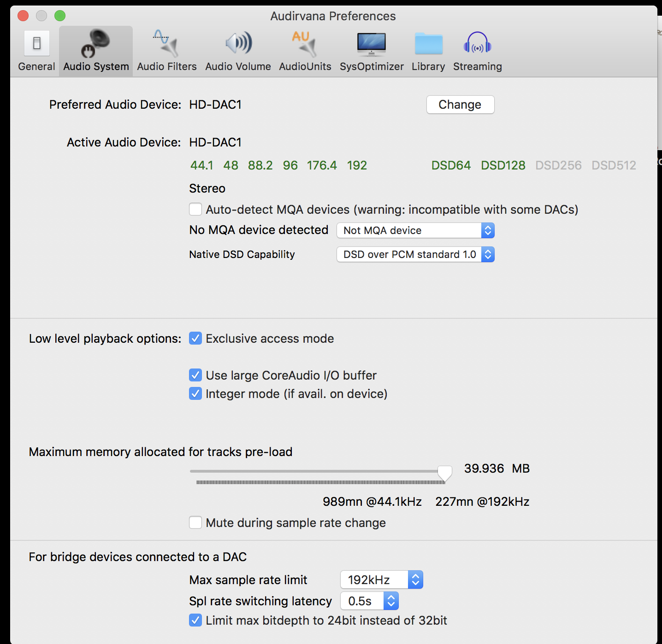The height and width of the screenshot is (644, 662).
Task: Click the Maximum memory allocated heading
Action: tap(161, 452)
